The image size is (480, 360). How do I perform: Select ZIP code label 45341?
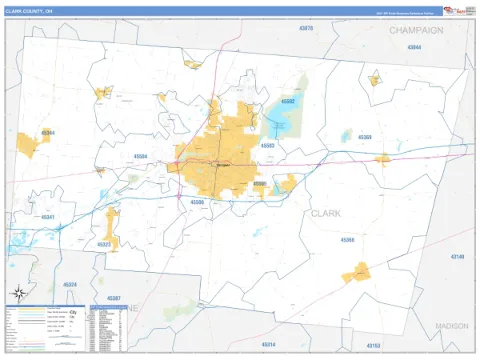[48, 217]
